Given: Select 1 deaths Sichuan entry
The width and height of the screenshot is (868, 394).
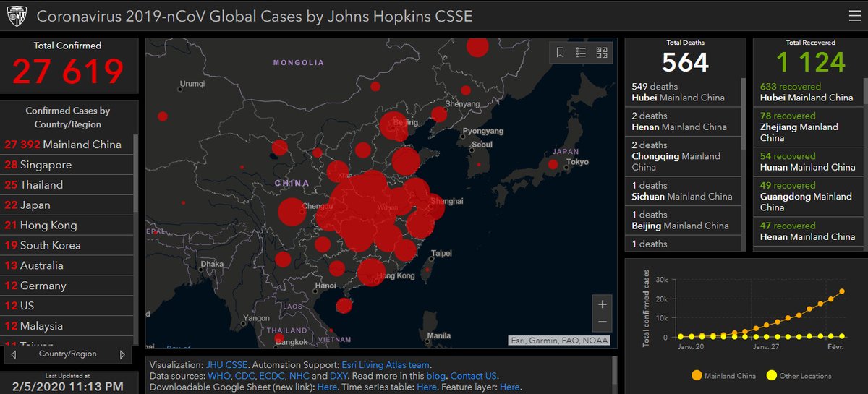Looking at the screenshot, I should (683, 191).
